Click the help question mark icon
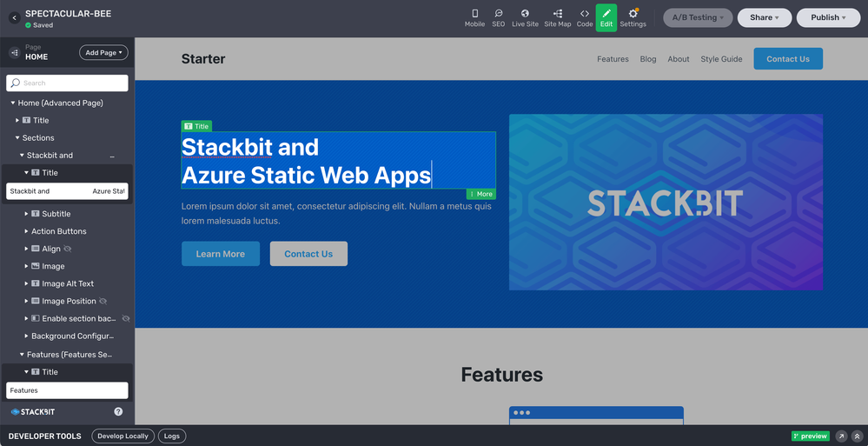Viewport: 868px width, 446px height. (x=118, y=411)
